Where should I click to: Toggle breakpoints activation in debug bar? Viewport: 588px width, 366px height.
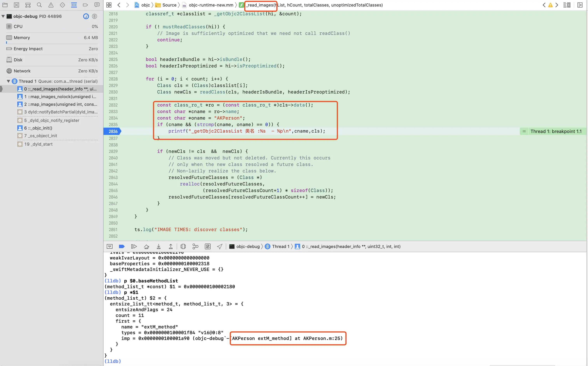[122, 246]
